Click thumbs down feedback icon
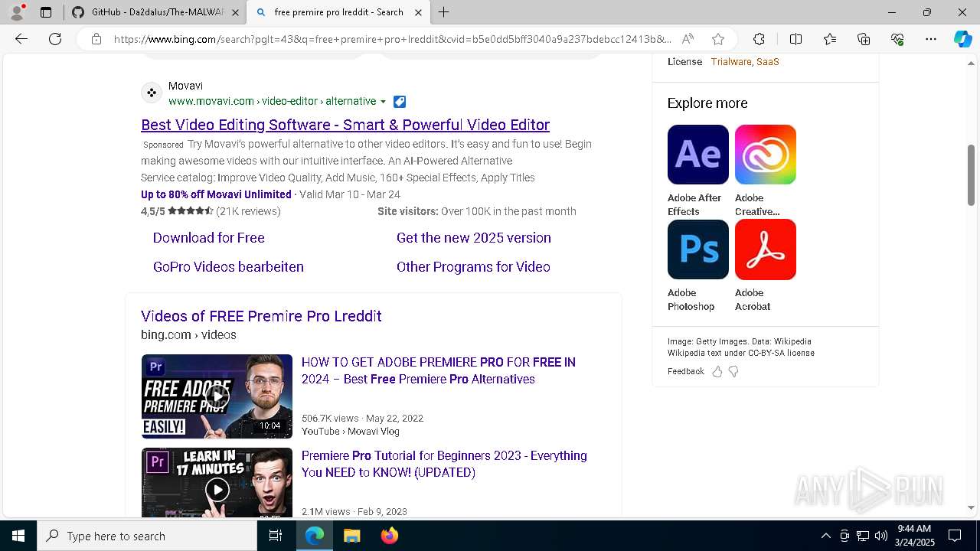Image resolution: width=980 pixels, height=551 pixels. click(733, 372)
